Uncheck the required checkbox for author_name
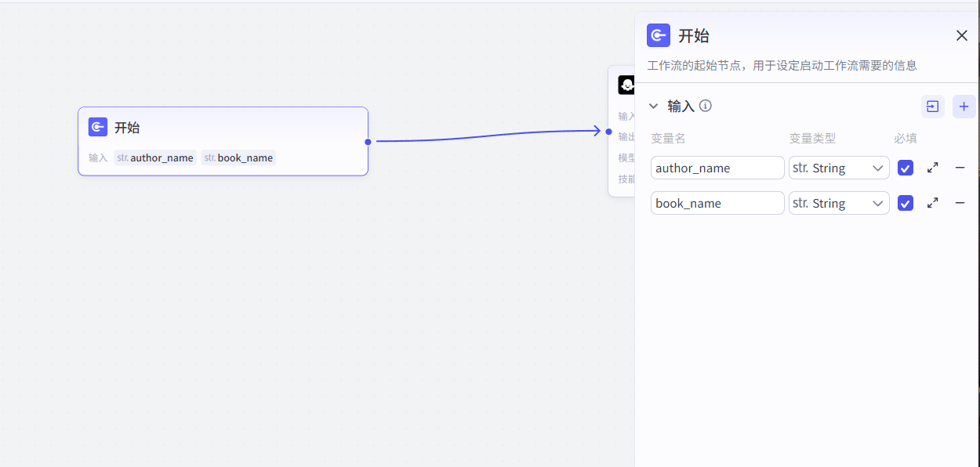Image resolution: width=980 pixels, height=467 pixels. 906,168
